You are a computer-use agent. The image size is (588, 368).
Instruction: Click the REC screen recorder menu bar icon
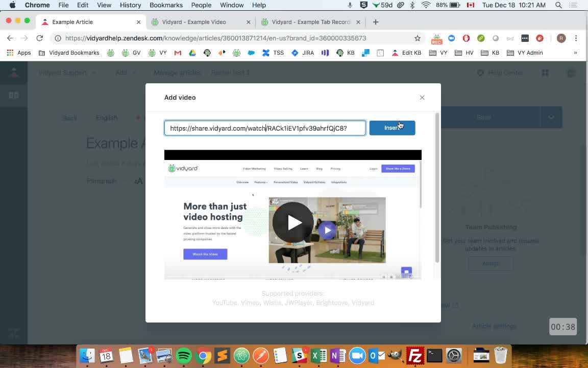(436, 38)
